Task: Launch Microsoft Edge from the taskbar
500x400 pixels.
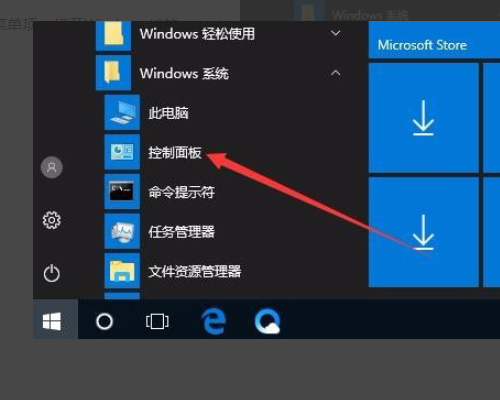Action: (213, 321)
